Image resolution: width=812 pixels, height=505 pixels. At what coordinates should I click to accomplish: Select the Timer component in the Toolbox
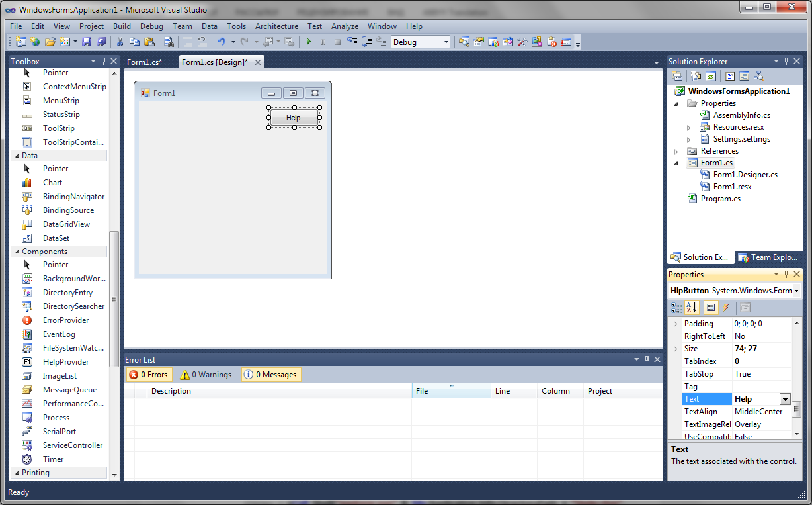click(52, 459)
